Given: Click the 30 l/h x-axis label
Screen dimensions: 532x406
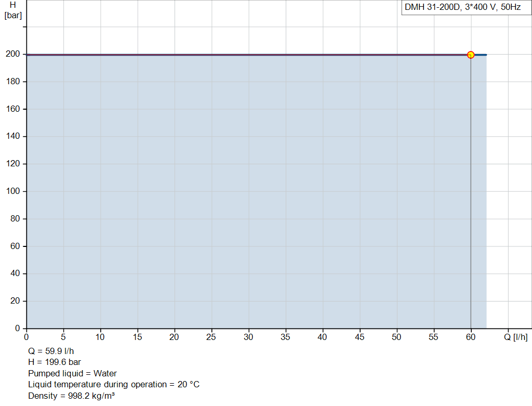Looking at the screenshot, I should point(248,337).
